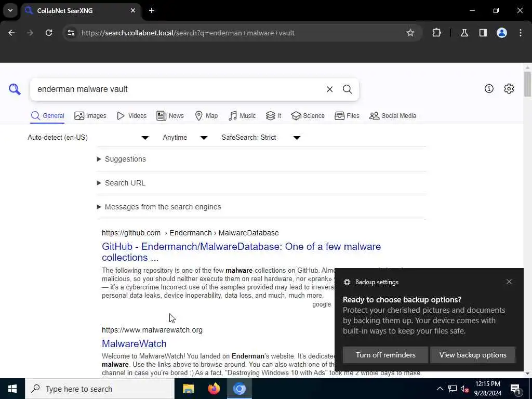The height and width of the screenshot is (399, 532).
Task: Click the Windows taskbar search box
Action: tap(100, 389)
